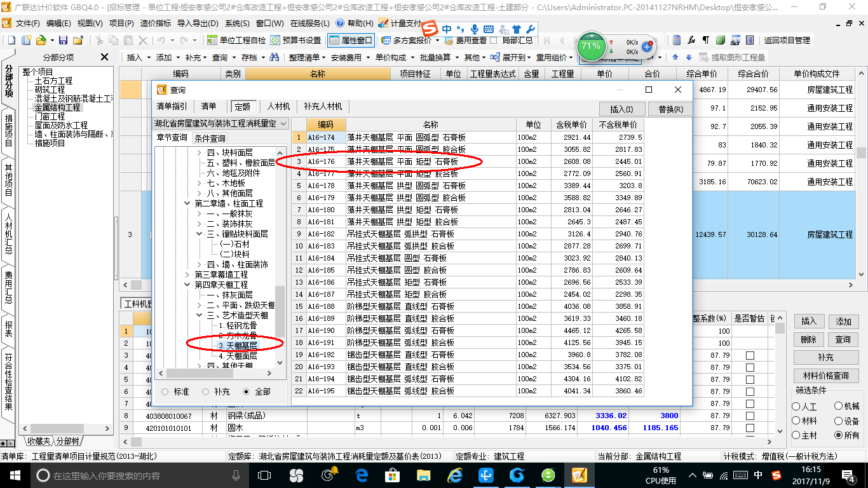Click the 返回项目管理 button
Image resolution: width=868 pixels, height=488 pixels.
click(x=787, y=40)
